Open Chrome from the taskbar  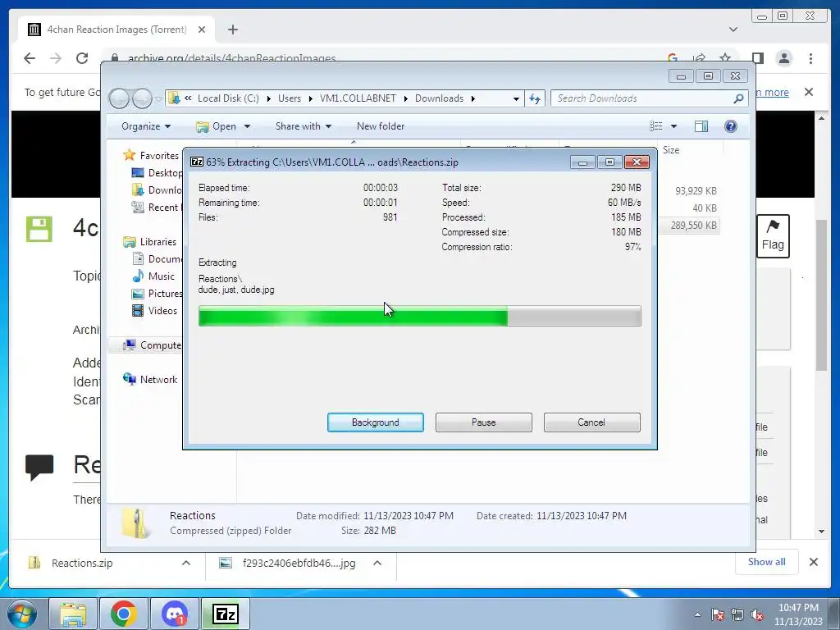(x=124, y=614)
